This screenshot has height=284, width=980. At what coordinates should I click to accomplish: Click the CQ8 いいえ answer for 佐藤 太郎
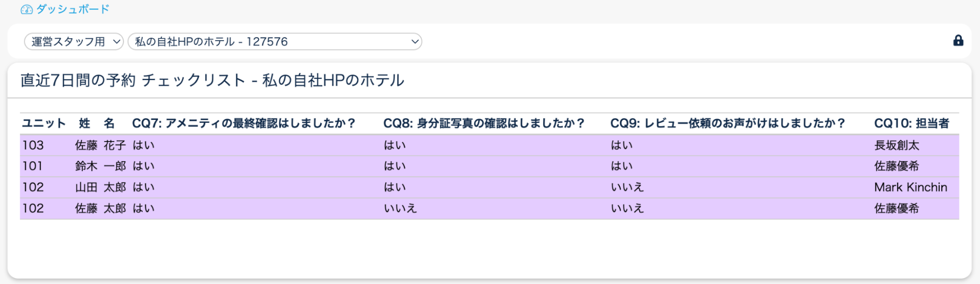(400, 209)
